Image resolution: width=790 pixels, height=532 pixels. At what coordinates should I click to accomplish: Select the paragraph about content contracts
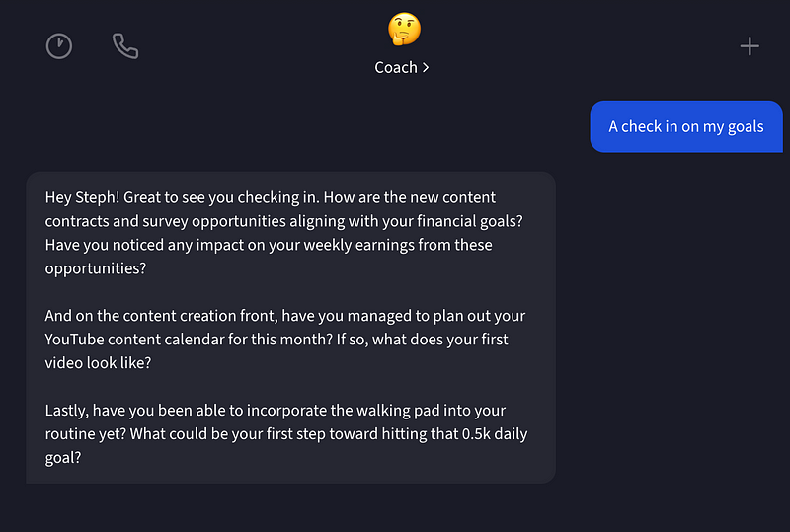[x=284, y=233]
